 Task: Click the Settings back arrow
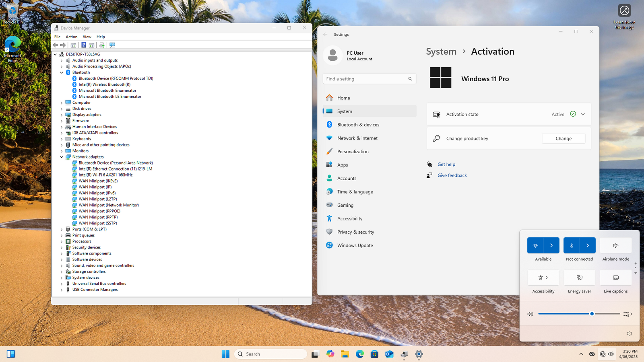click(x=325, y=35)
